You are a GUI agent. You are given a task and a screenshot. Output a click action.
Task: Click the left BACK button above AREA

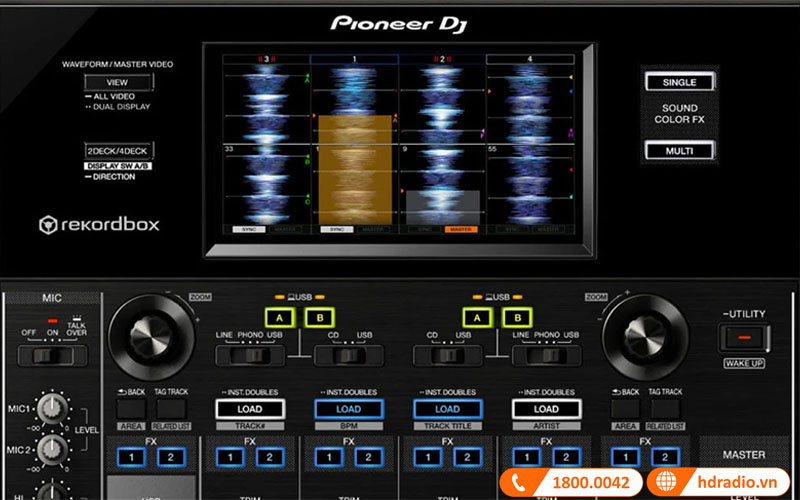[x=130, y=408]
